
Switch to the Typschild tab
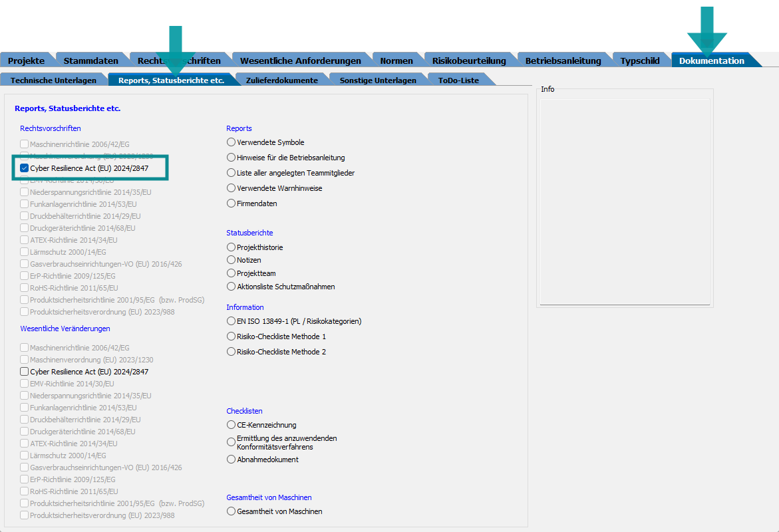tap(639, 61)
